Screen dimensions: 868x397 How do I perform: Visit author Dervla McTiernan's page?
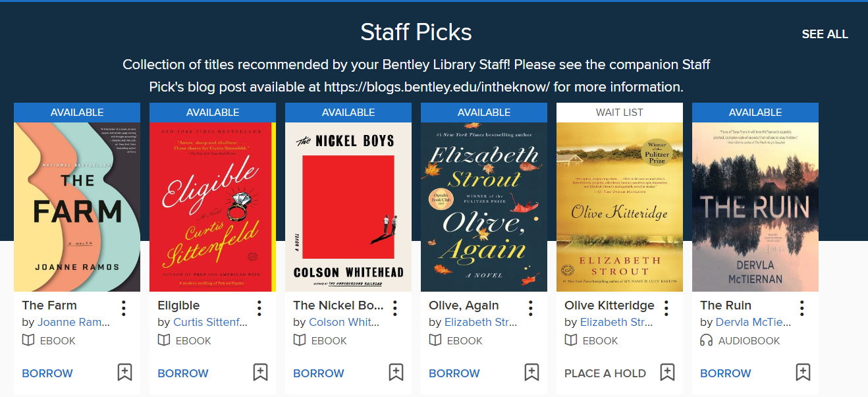tap(753, 322)
